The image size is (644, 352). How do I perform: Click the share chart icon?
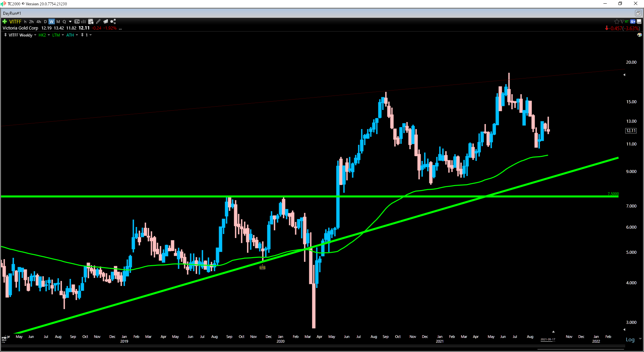[x=113, y=21]
